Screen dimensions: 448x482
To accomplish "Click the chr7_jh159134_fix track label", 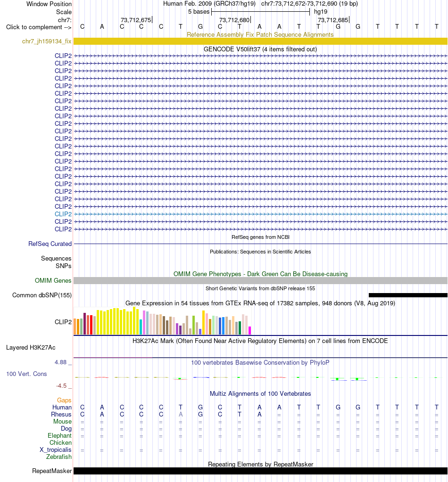I will pyautogui.click(x=47, y=41).
